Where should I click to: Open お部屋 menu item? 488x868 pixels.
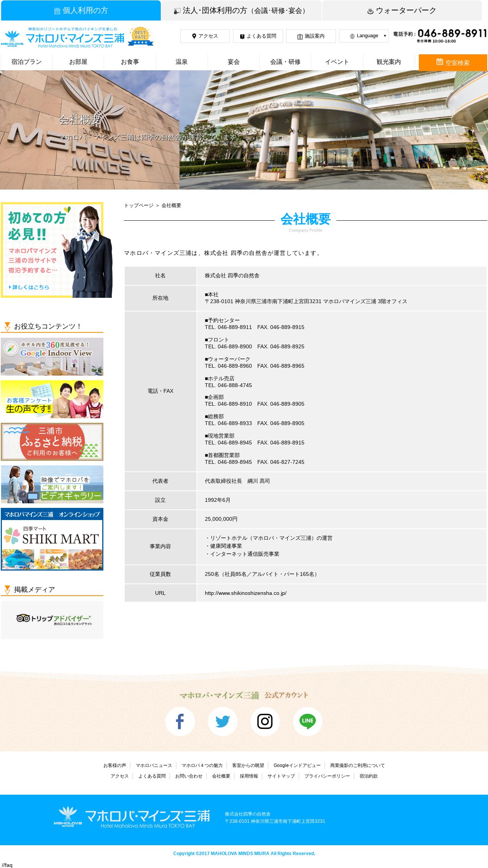coord(78,62)
